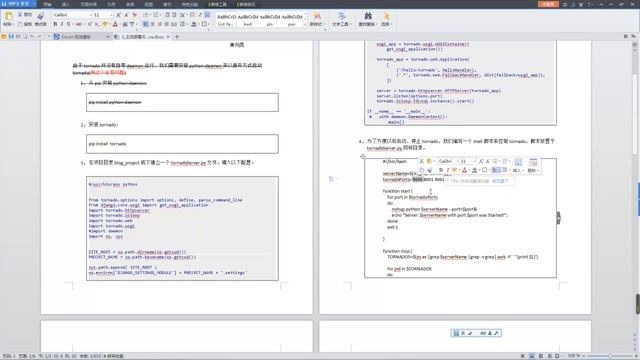Toggle subscript formatting
The height and width of the screenshot is (360, 640).
[x=96, y=24]
